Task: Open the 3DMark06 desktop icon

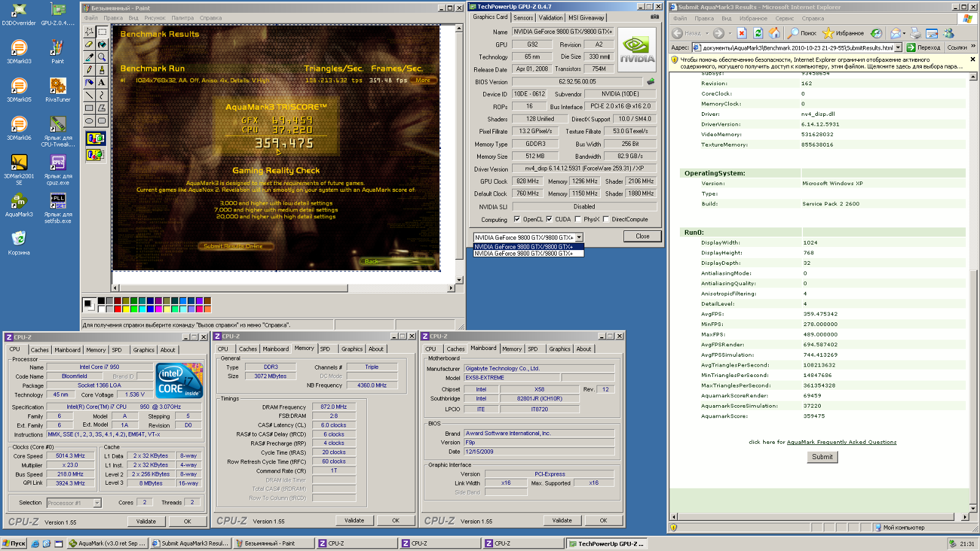Action: pyautogui.click(x=19, y=128)
